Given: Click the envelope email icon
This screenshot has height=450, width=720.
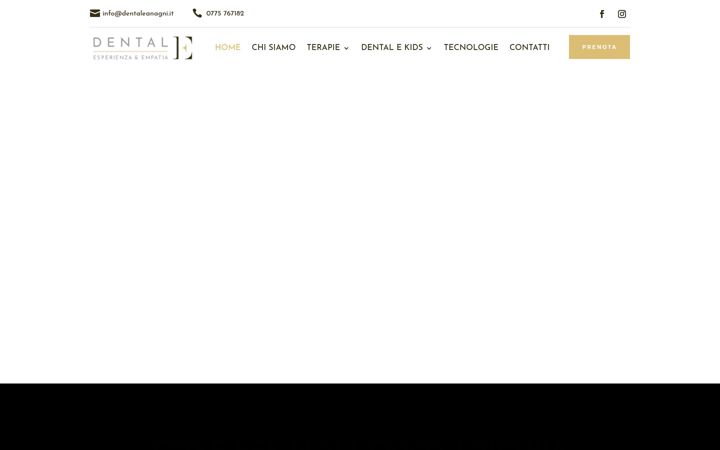Looking at the screenshot, I should (95, 13).
